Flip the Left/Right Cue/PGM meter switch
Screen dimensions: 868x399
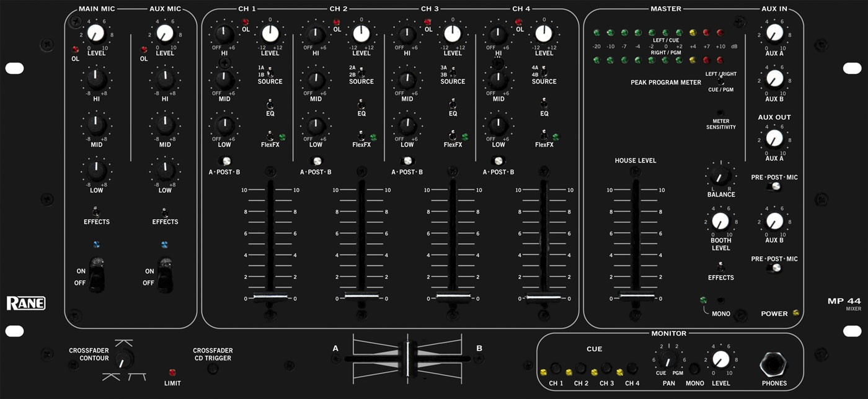click(720, 81)
